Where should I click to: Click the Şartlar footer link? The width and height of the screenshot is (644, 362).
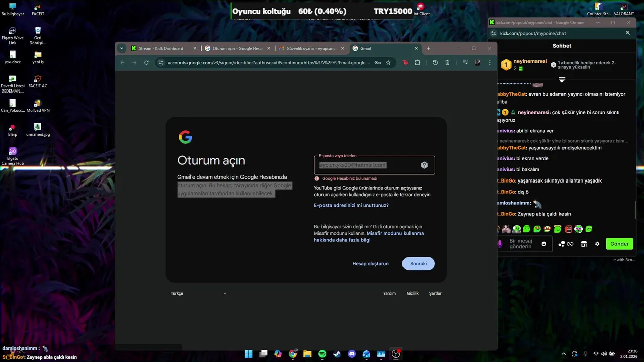pyautogui.click(x=435, y=293)
